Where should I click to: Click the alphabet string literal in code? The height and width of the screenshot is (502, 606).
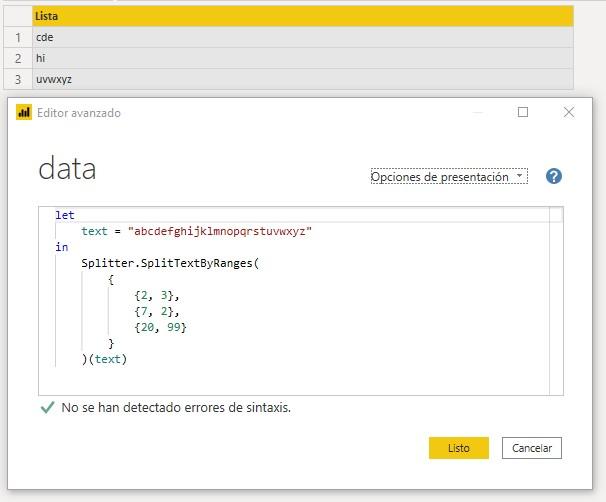coord(220,231)
